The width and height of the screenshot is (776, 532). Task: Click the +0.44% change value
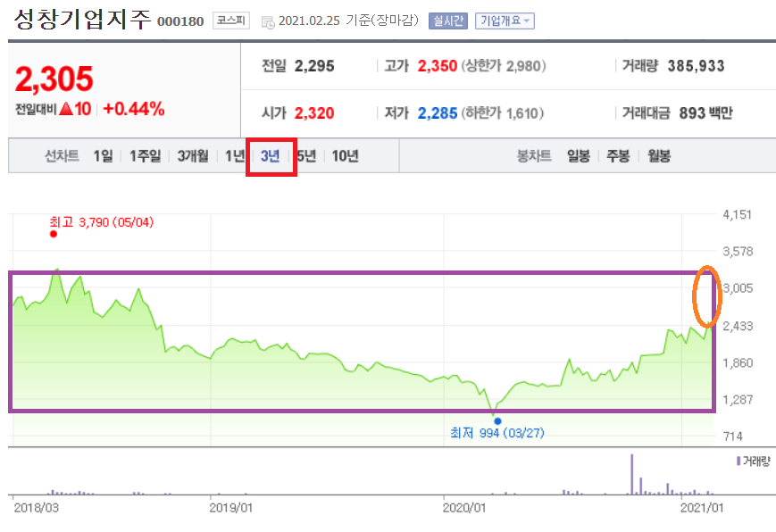pos(134,108)
